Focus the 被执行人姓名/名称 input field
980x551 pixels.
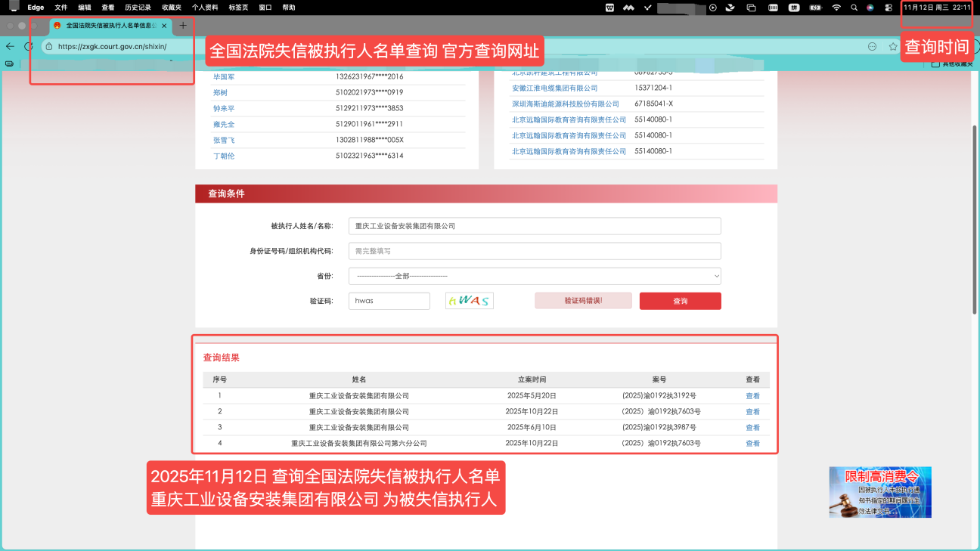click(x=535, y=226)
